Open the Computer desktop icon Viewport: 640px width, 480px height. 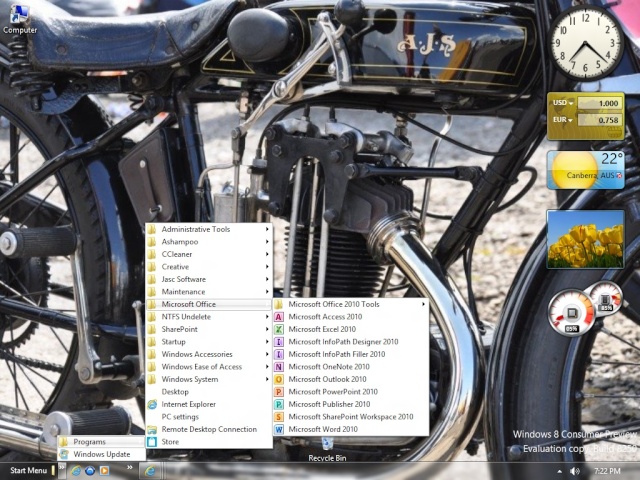(19, 18)
